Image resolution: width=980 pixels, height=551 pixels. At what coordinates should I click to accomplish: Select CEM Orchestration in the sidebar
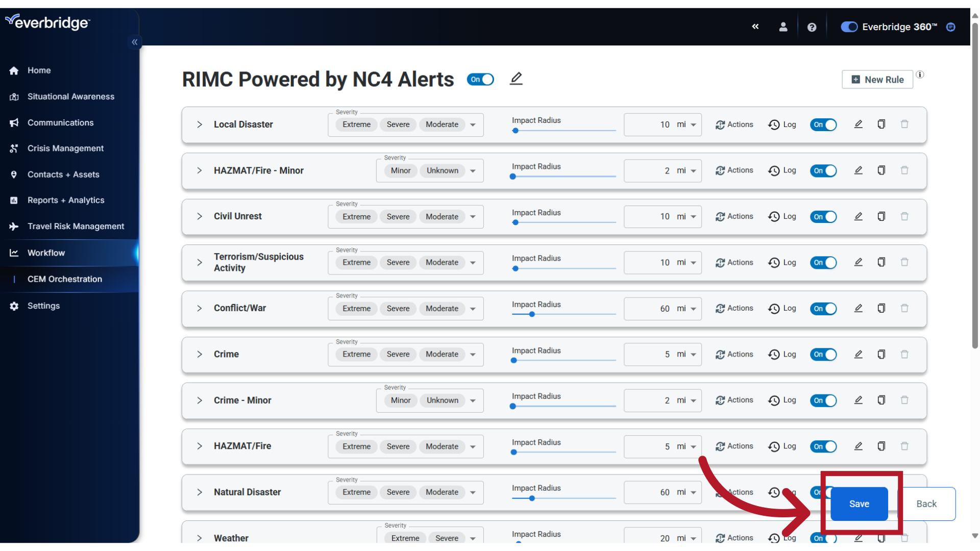[x=65, y=279]
